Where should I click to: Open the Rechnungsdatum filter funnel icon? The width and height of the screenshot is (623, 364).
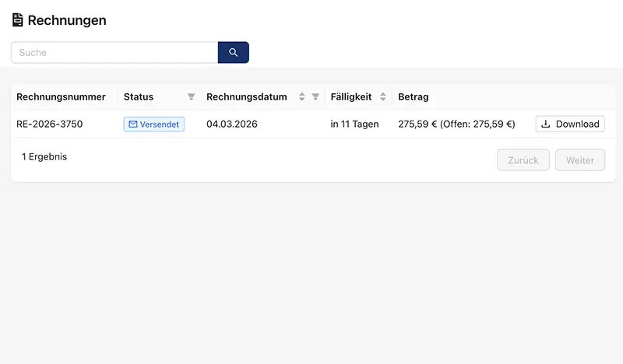pos(315,97)
